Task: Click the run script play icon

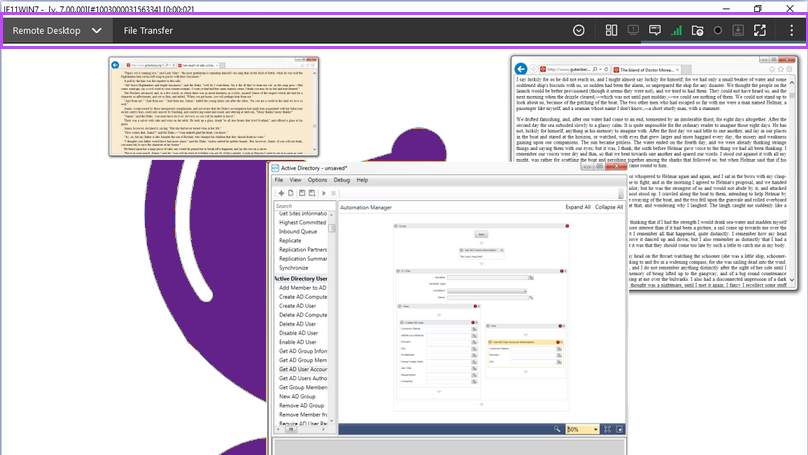Action: click(324, 193)
